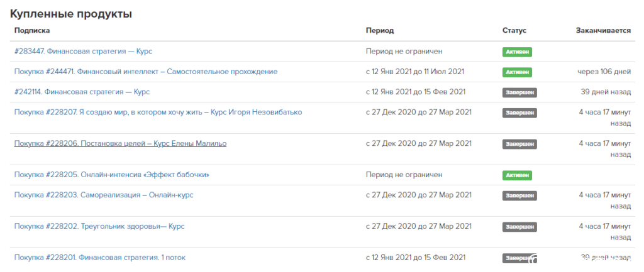Click the Период column header
Image resolution: width=644 pixels, height=272 pixels.
click(x=379, y=31)
